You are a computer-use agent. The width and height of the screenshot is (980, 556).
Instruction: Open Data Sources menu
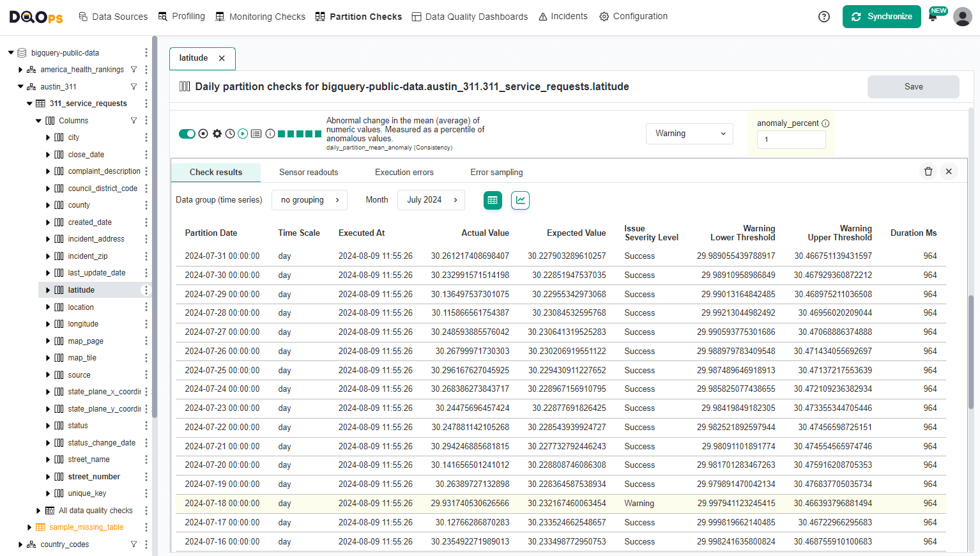tap(113, 17)
